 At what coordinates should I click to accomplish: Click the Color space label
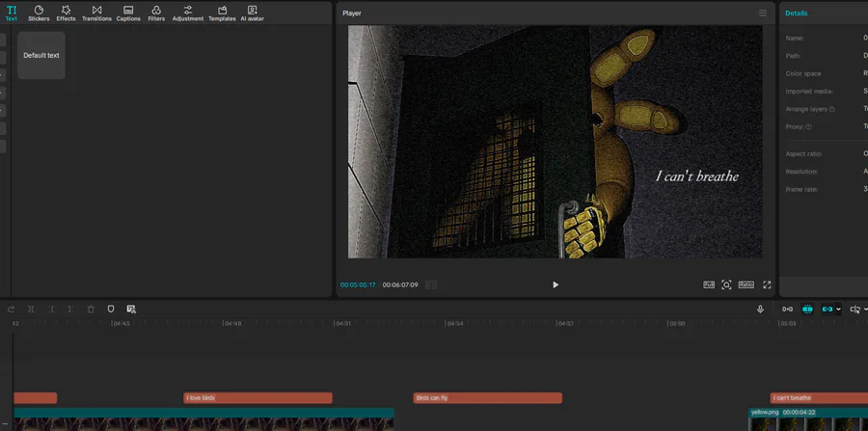pyautogui.click(x=803, y=73)
